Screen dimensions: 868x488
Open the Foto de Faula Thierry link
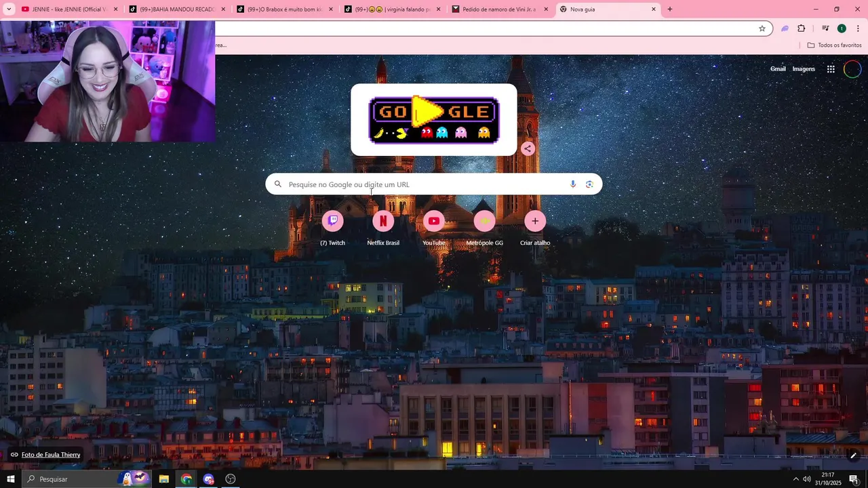click(x=51, y=455)
